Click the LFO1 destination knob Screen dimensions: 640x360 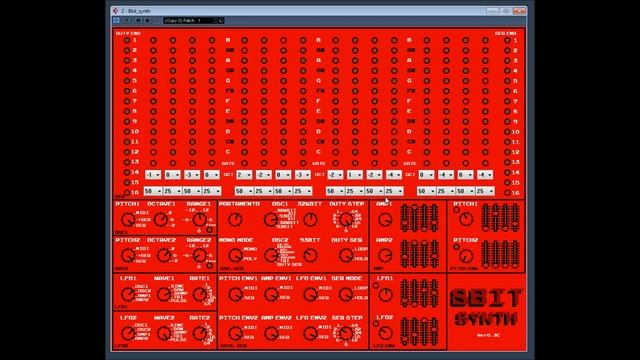[128, 294]
